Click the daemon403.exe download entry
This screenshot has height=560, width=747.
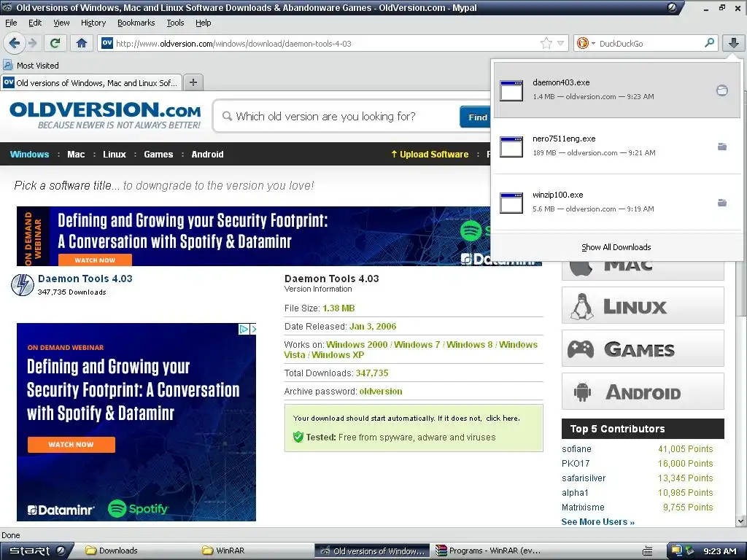617,90
